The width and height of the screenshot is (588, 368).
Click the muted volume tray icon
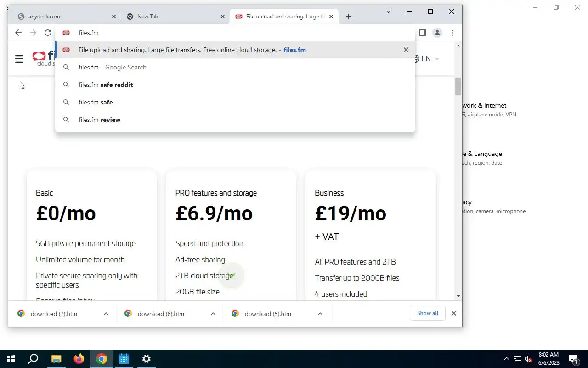[x=529, y=359]
